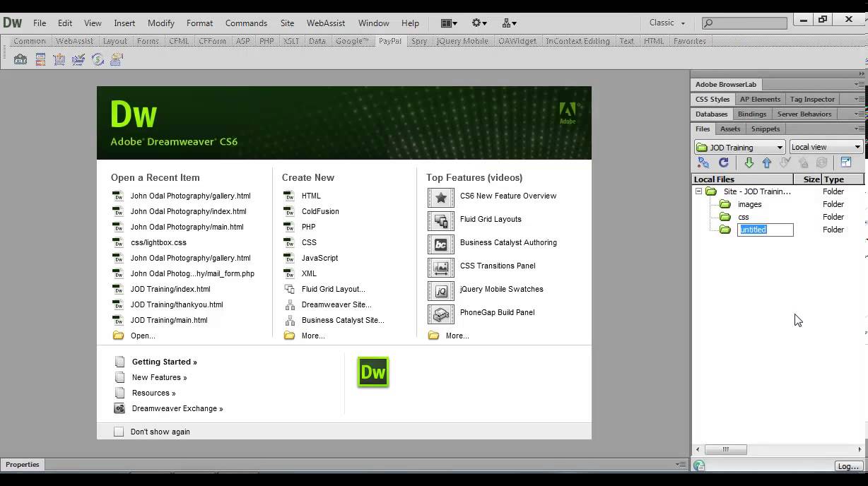Screen dimensions: 868x486
Task: Click the folder icon beside Open...
Action: (x=119, y=336)
